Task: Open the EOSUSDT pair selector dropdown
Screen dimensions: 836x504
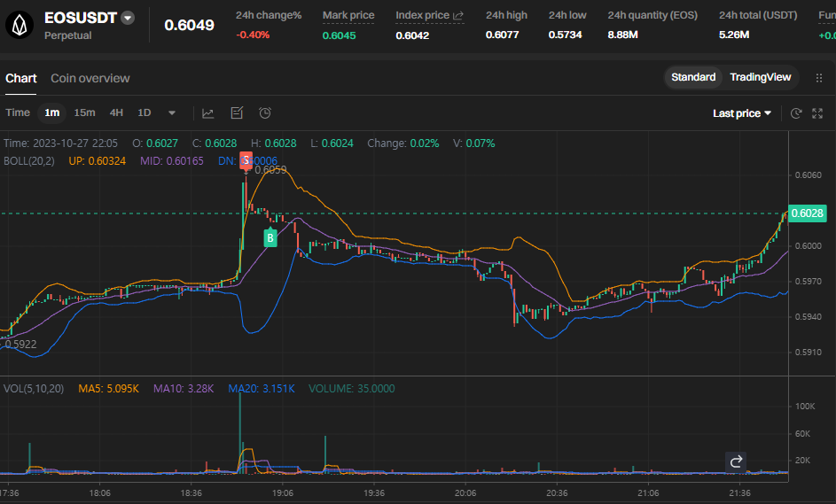Action: pos(128,18)
